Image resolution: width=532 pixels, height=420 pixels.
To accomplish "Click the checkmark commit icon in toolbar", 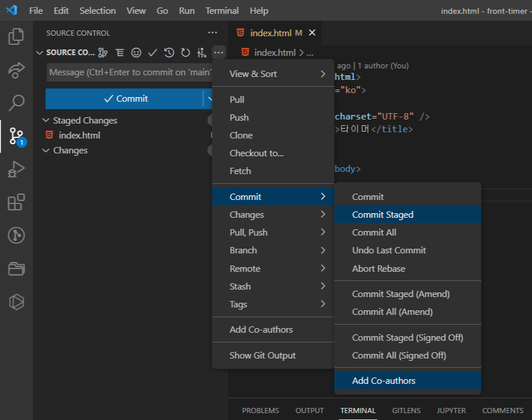I will (153, 53).
